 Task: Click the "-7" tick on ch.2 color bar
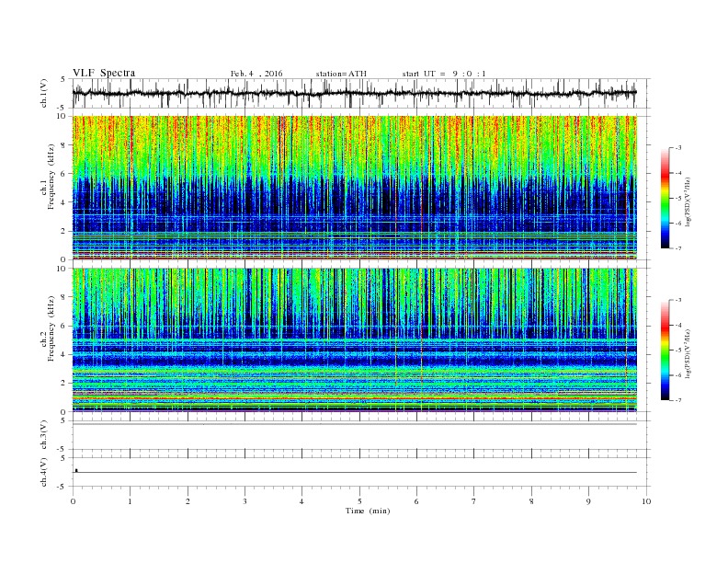tap(677, 400)
